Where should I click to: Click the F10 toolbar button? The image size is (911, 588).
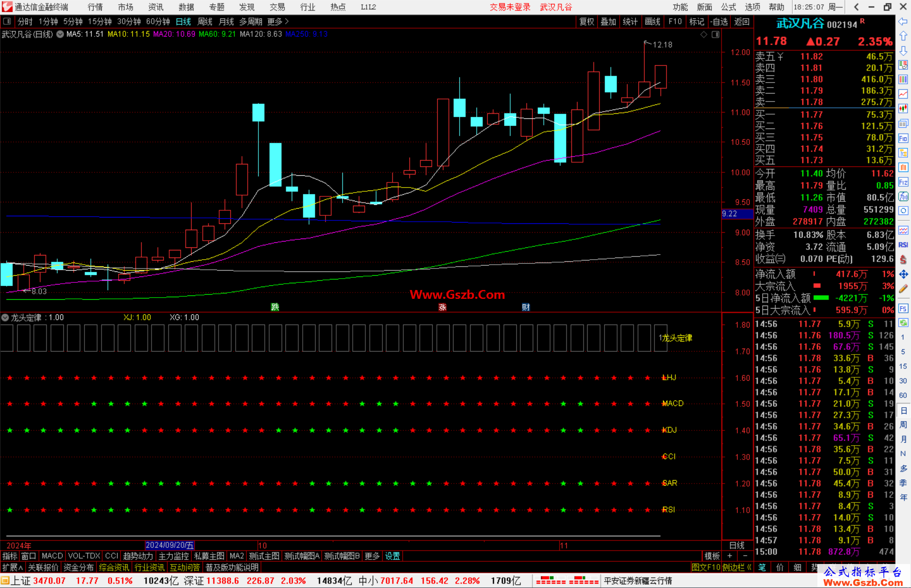(x=675, y=21)
